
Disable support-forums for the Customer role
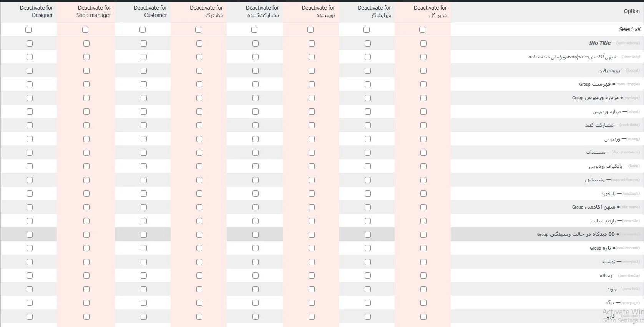point(144,180)
